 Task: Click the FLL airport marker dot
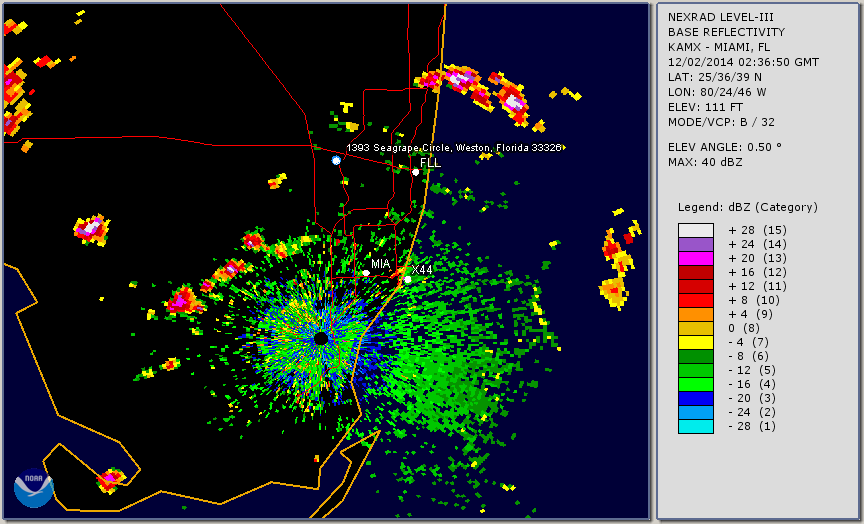point(415,172)
